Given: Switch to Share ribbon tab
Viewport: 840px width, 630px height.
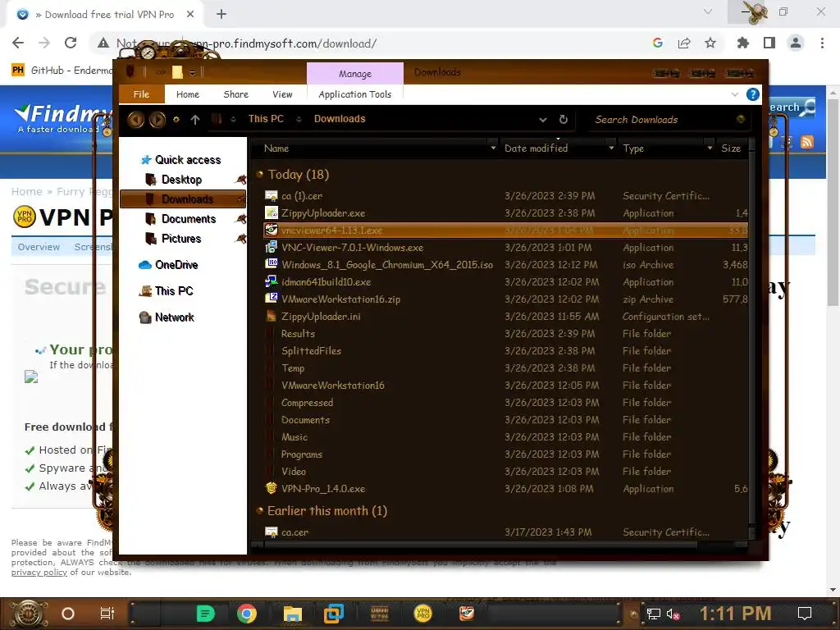Looking at the screenshot, I should click(235, 94).
